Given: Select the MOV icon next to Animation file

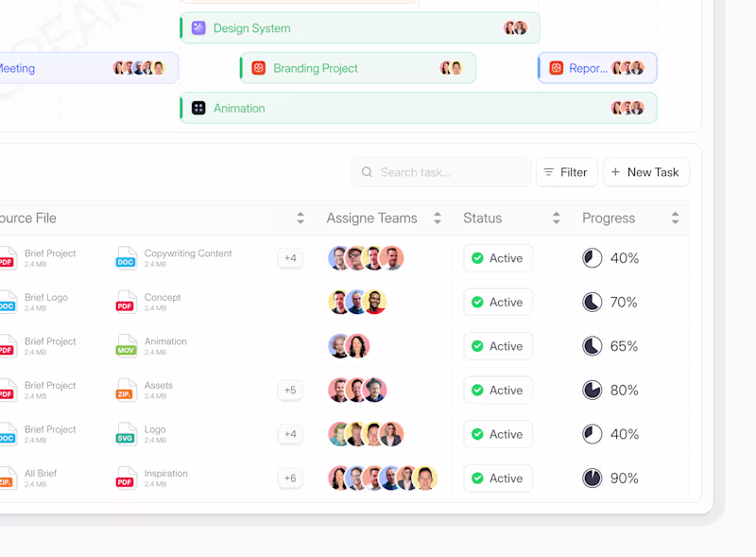Looking at the screenshot, I should pyautogui.click(x=126, y=346).
